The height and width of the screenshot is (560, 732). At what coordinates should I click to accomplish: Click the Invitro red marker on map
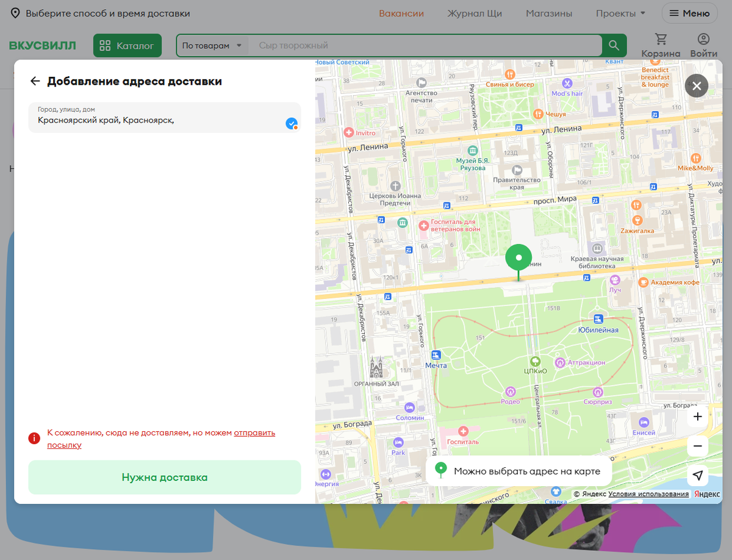[349, 132]
